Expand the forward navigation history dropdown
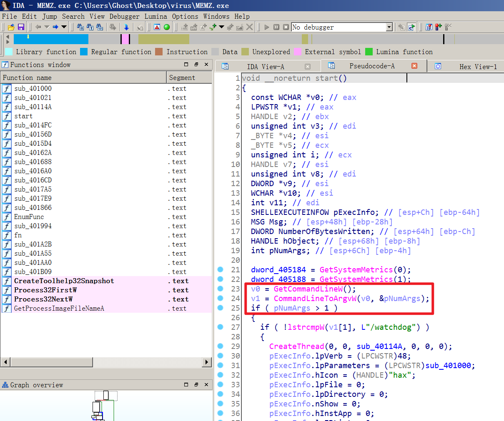Image resolution: width=504 pixels, height=421 pixels. click(64, 27)
